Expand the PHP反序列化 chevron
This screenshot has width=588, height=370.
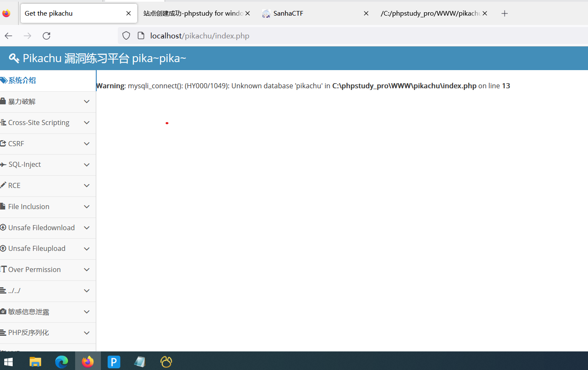(87, 333)
